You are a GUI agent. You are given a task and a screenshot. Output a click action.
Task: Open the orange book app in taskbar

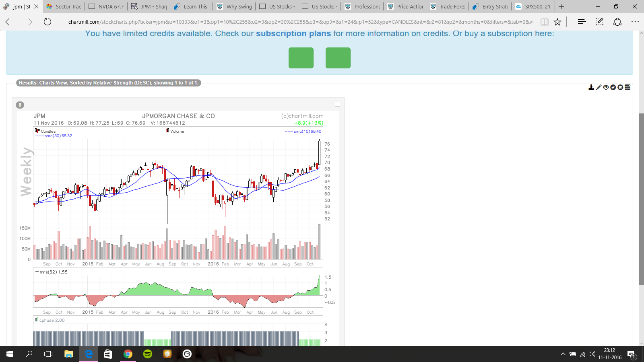(167, 354)
